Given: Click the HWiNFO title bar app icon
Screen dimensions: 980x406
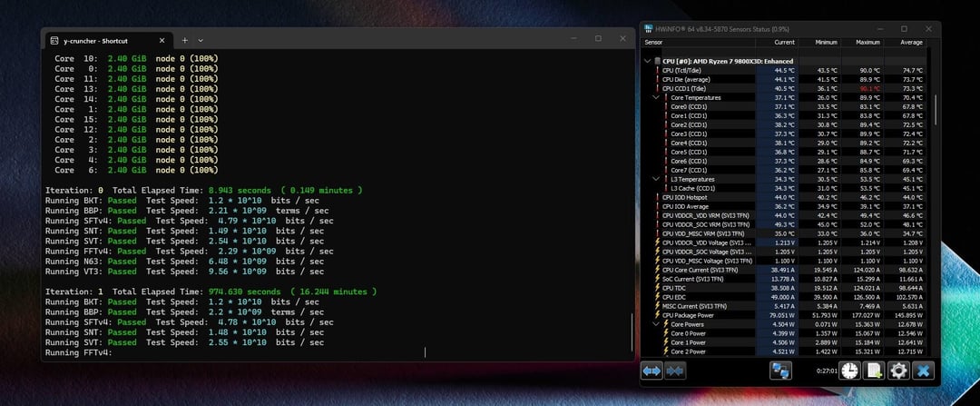Looking at the screenshot, I should (x=649, y=29).
